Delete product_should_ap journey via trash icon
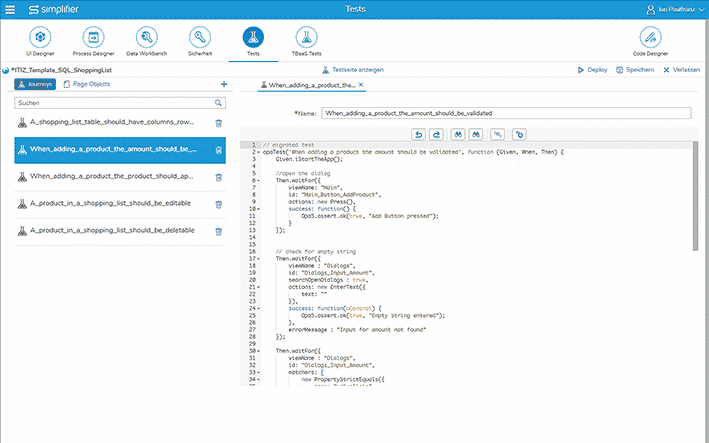Screen dimensions: 709x443 click(218, 177)
